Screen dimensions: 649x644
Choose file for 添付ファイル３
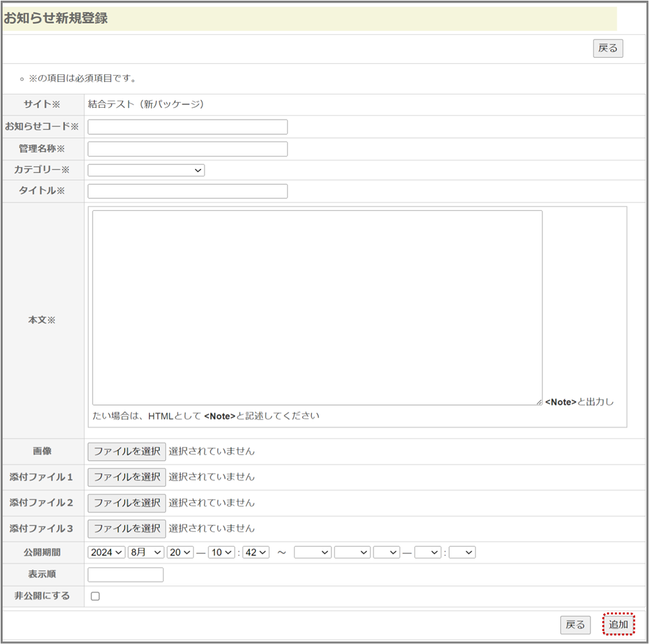click(127, 528)
